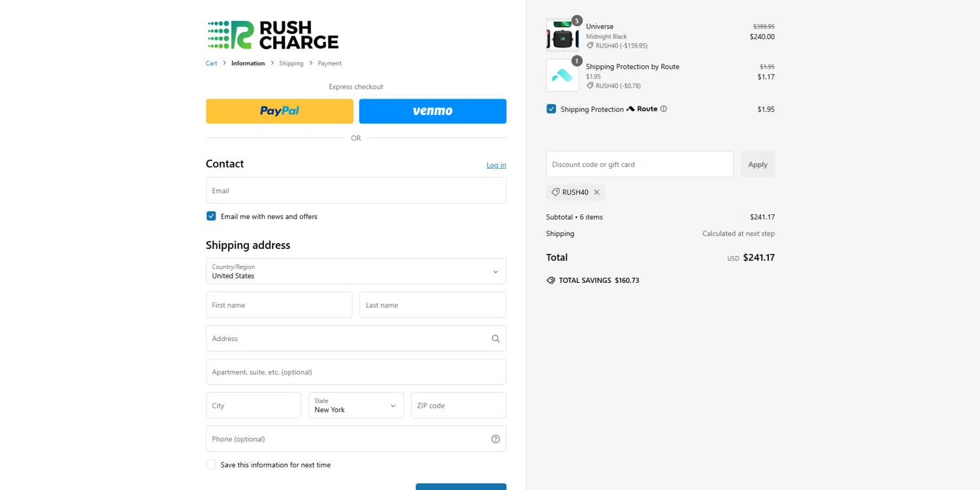Viewport: 980px width, 490px height.
Task: Focus the Discount code or gift card field
Action: [640, 164]
